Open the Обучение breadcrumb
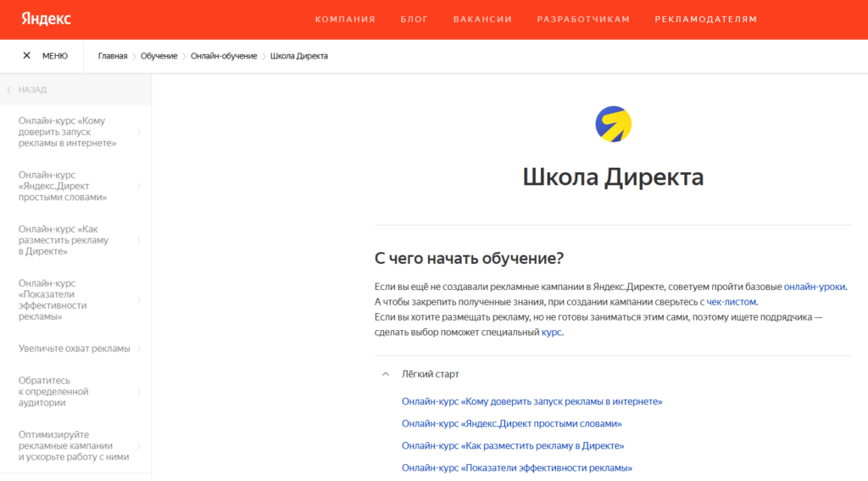 coord(159,56)
